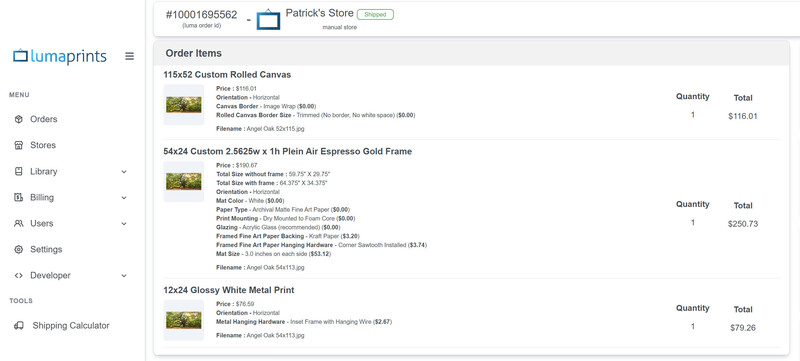Screen dimensions: 800x361
Task: Click the Library book icon
Action: 19,171
